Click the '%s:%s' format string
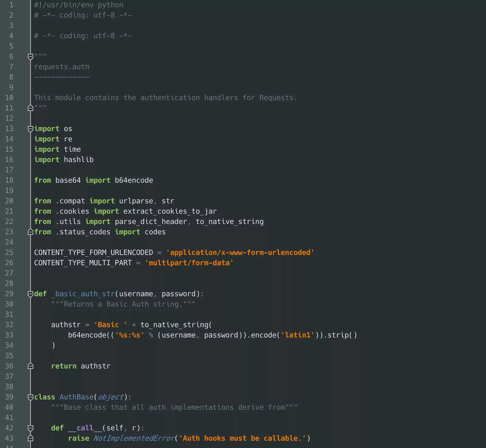 pos(130,335)
